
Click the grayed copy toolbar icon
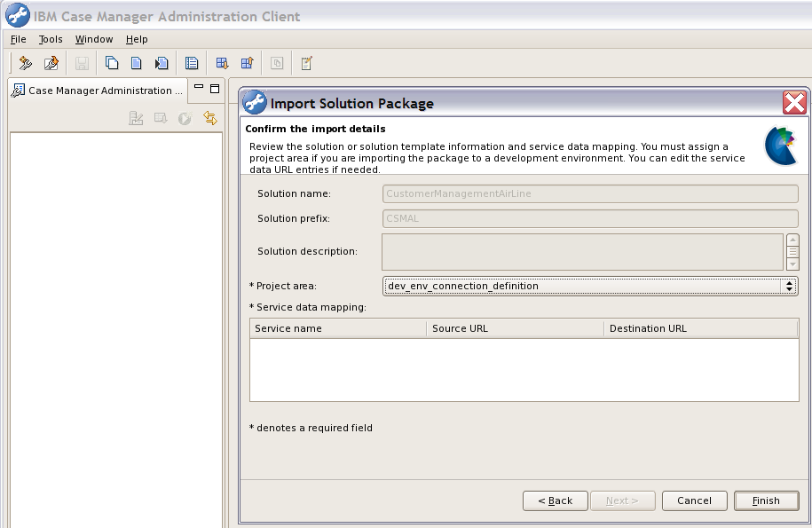click(x=277, y=63)
